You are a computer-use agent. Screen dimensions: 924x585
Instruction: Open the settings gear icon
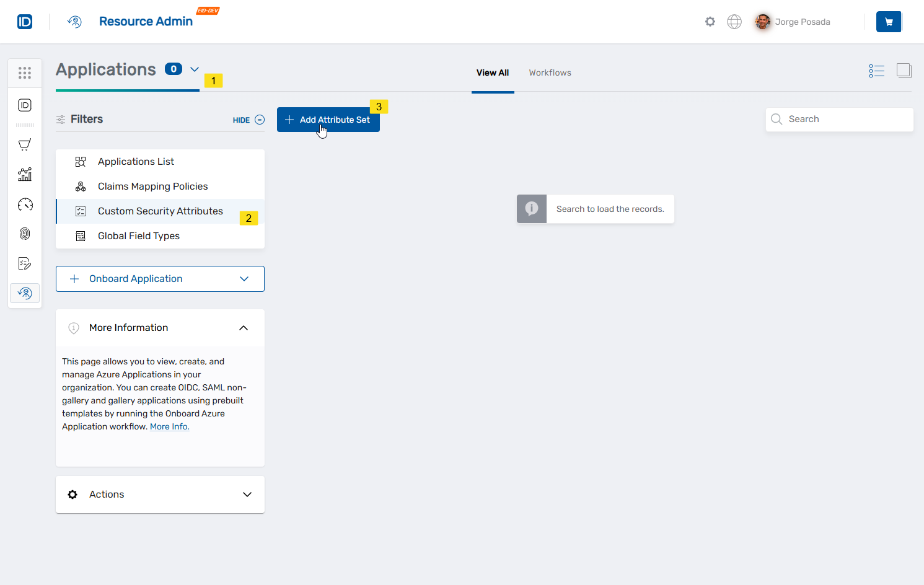pos(710,21)
